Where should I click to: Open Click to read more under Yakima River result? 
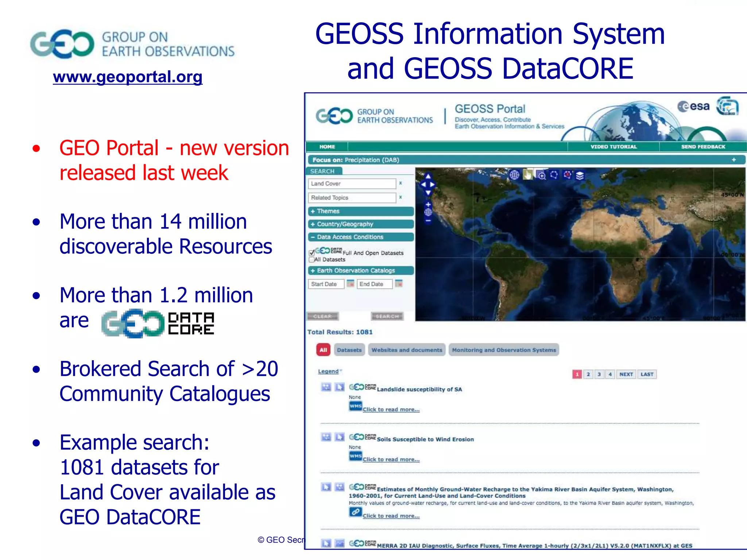point(391,516)
